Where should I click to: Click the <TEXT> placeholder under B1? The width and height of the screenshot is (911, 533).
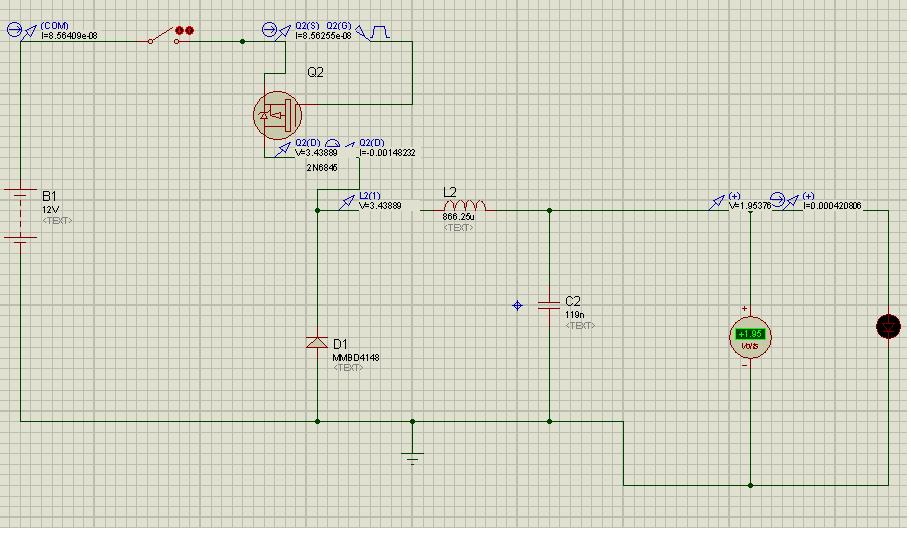[x=57, y=221]
